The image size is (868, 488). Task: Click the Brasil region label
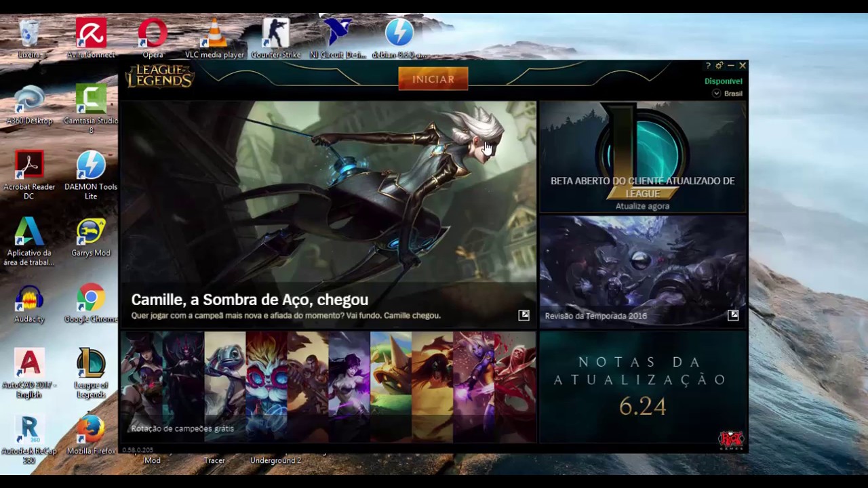[733, 94]
